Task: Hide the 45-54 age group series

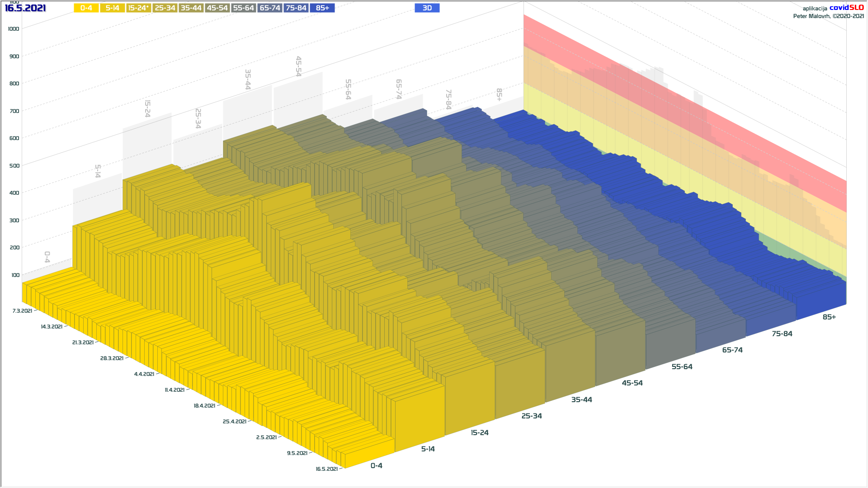Action: coord(217,8)
